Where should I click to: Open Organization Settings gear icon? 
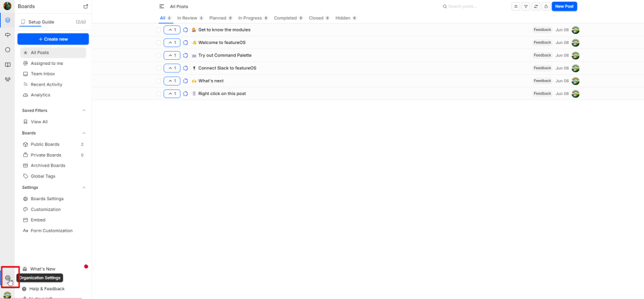(x=8, y=278)
